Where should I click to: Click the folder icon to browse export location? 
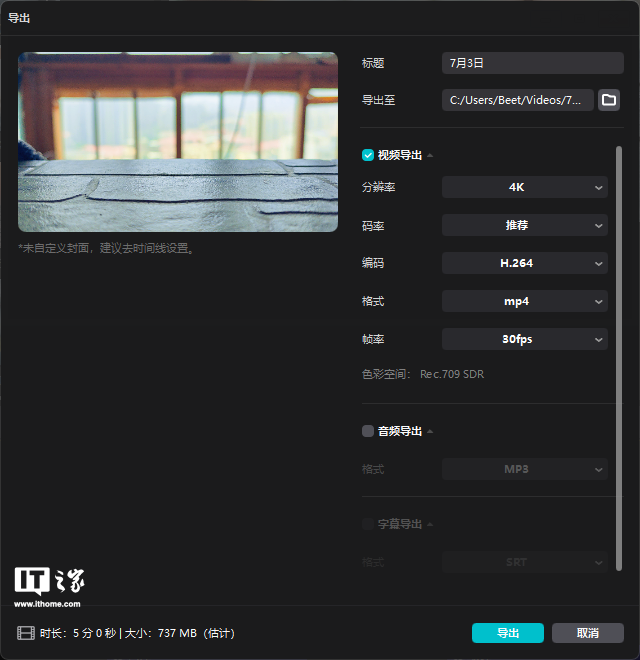tap(609, 100)
